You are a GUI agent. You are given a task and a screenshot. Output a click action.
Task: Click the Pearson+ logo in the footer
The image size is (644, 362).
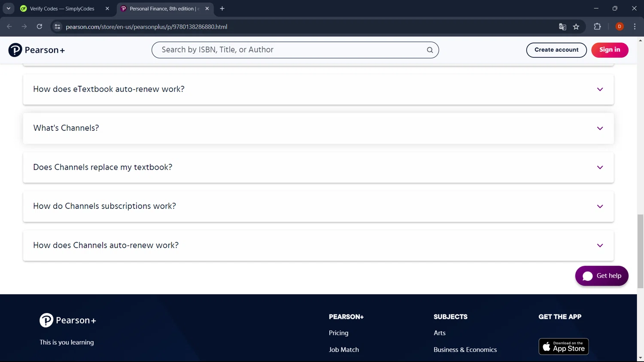point(68,320)
